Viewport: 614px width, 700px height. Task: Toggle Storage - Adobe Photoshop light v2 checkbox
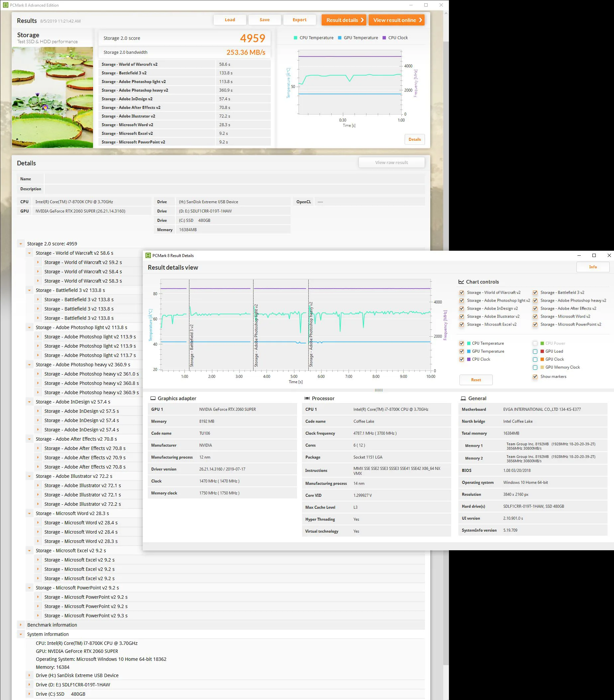461,300
